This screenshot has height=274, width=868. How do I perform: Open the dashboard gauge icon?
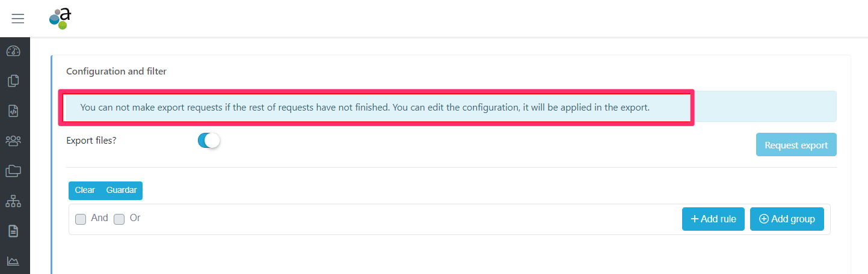point(13,51)
